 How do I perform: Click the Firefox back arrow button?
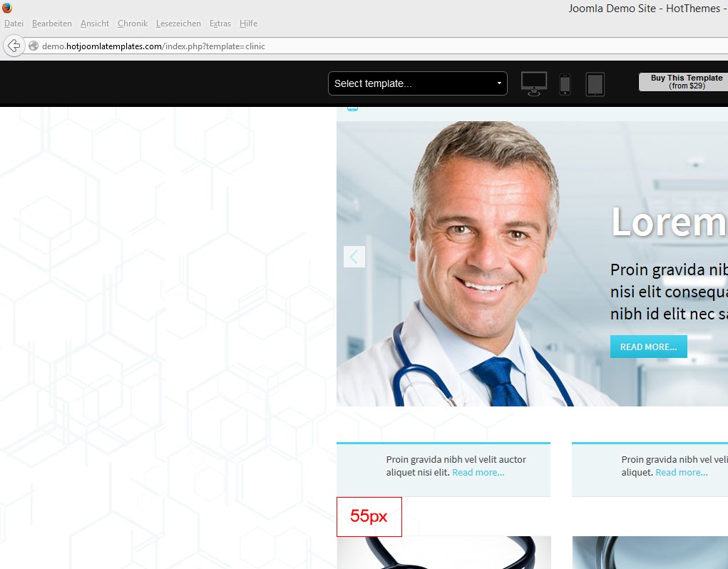[x=14, y=46]
